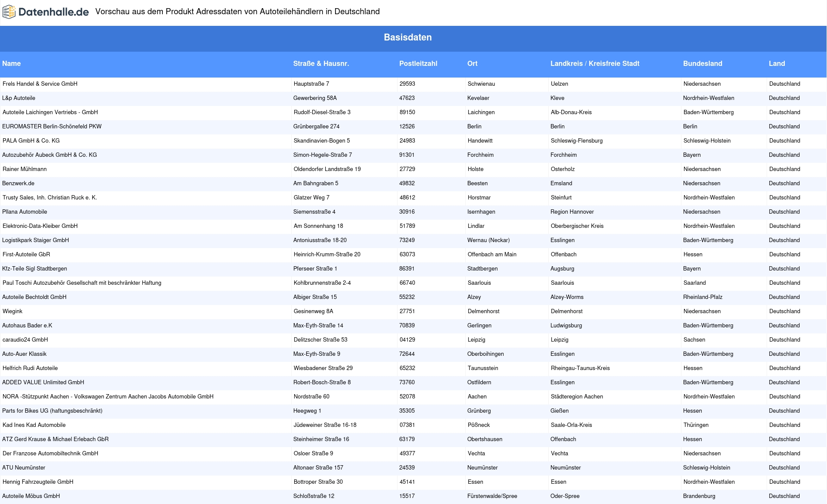Screen dimensions: 827x504
Task: Select ATZ Gerd Krause & Michael Erlebach GbR
Action: [56, 439]
